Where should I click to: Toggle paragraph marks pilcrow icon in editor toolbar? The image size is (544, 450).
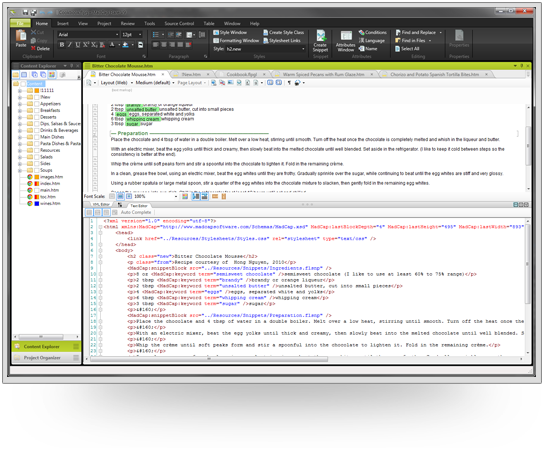pyautogui.click(x=289, y=83)
